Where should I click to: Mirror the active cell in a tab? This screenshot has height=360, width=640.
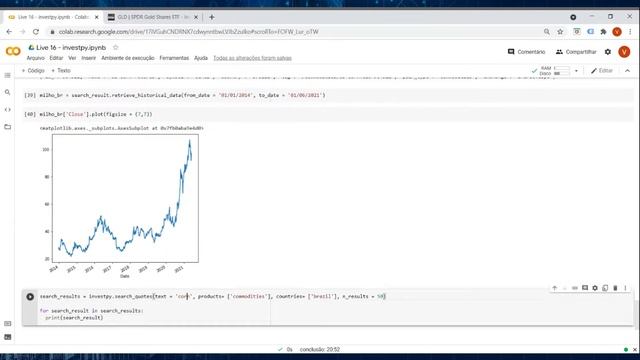(x=605, y=288)
